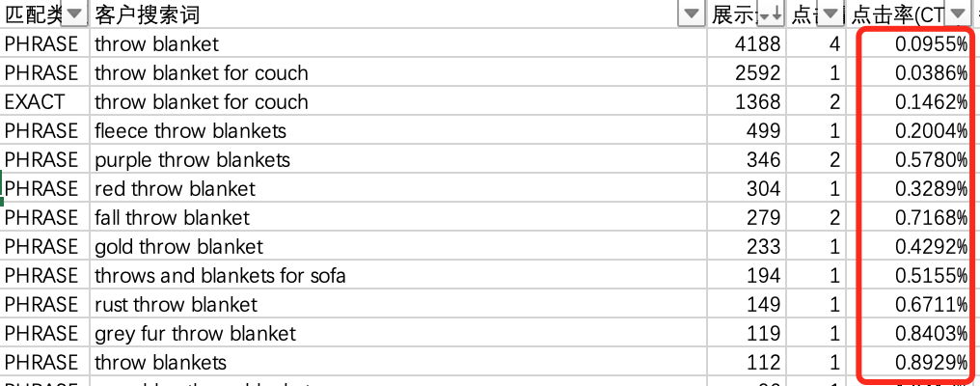
Task: Click the EXACT match type cell
Action: point(35,102)
